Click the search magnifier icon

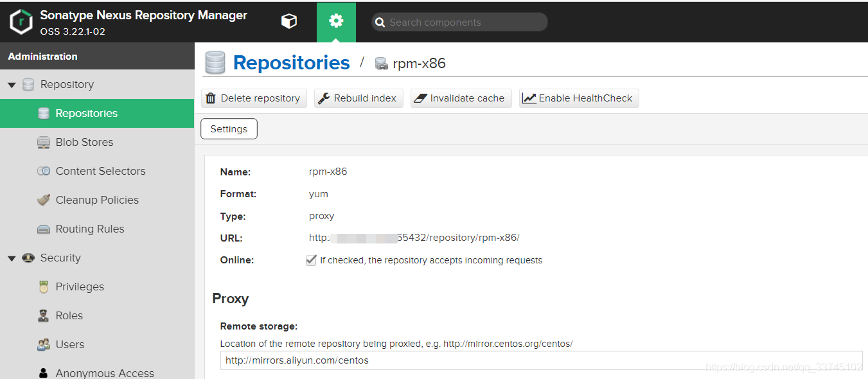(380, 22)
